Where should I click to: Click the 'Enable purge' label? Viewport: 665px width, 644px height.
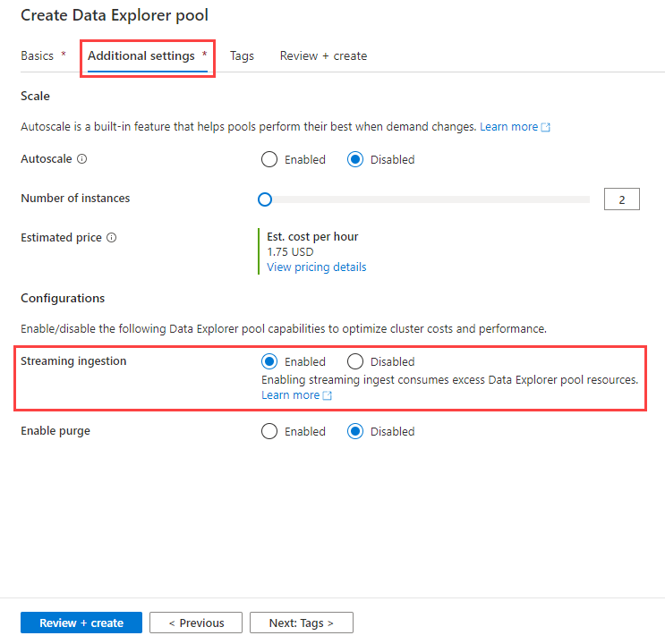tap(55, 431)
